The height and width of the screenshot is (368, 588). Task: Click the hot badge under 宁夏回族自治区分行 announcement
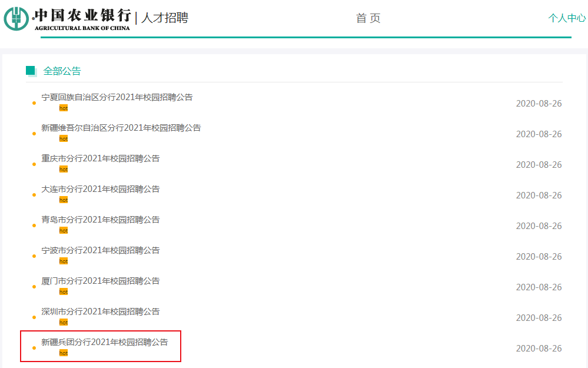[64, 108]
